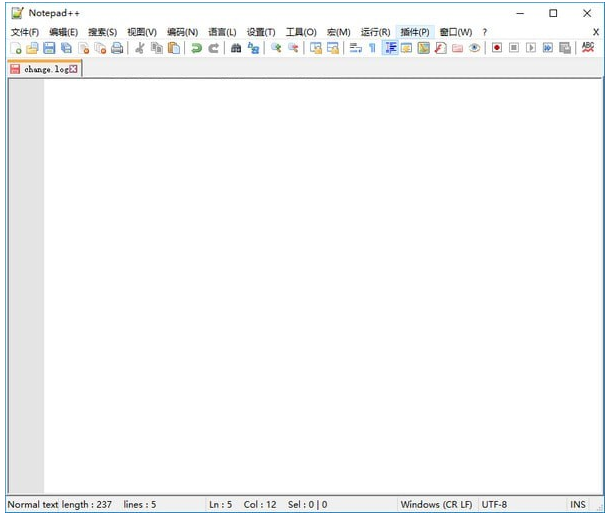Click the green Undo arrow
612x516 pixels.
coord(196,48)
